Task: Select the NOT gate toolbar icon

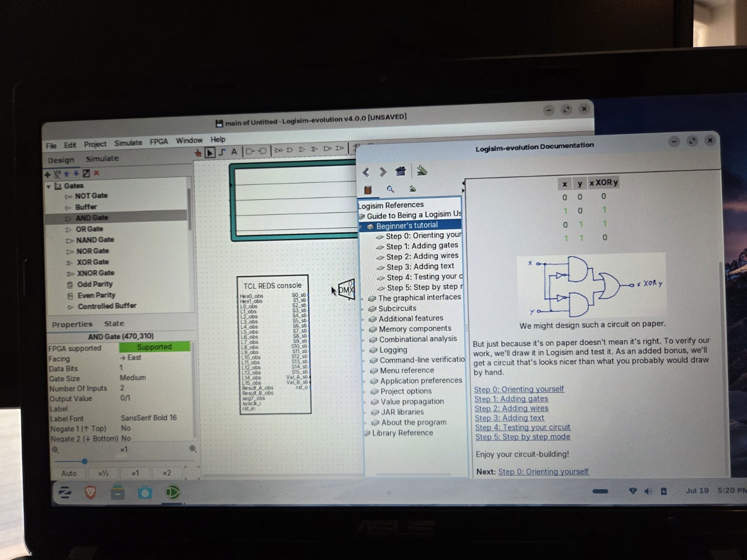Action: 279,150
